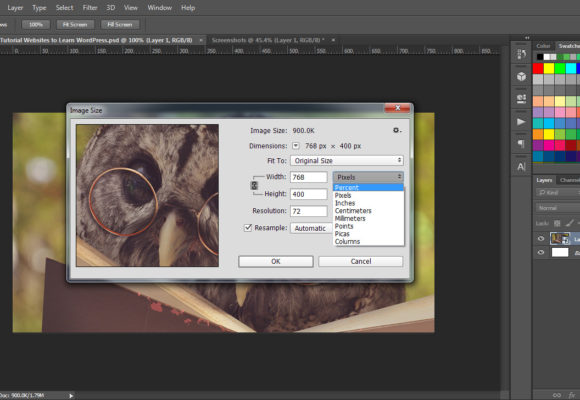This screenshot has width=580, height=400.
Task: Pick the red swatch
Action: click(x=538, y=68)
